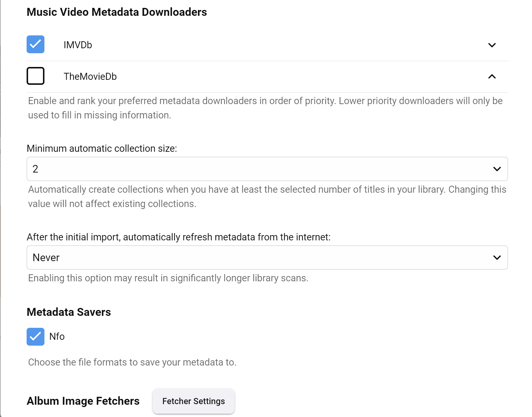Move IMVDb down using its arrow
Screen dimensions: 532x417
[x=492, y=45]
